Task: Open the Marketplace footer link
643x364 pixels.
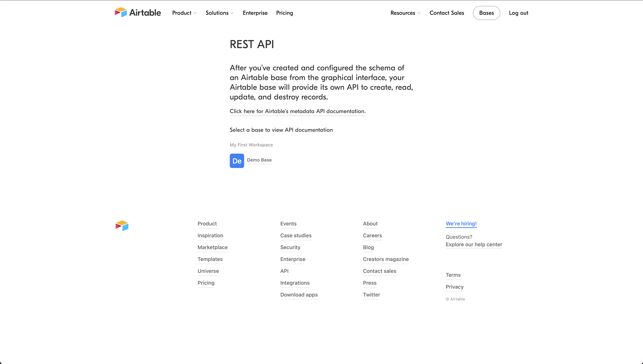Action: 213,247
